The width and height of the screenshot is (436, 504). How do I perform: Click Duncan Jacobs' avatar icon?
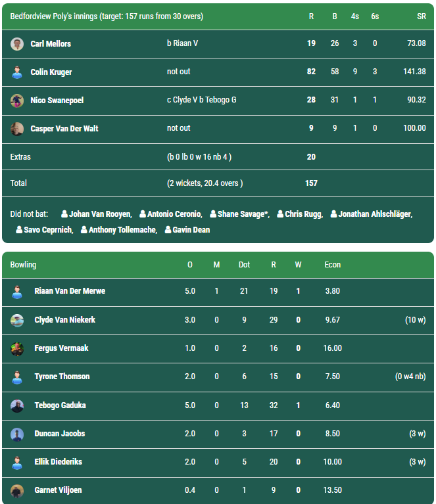[x=17, y=434]
